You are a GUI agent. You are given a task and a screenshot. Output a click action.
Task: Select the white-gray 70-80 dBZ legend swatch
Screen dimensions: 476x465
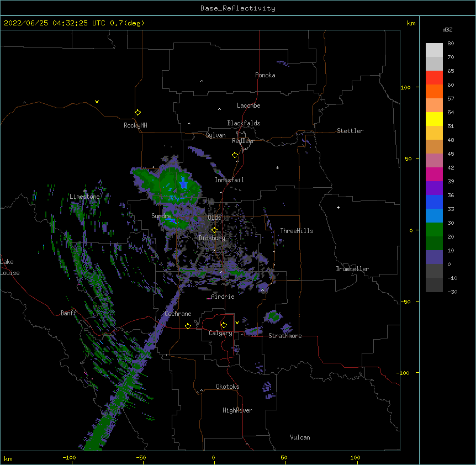coord(434,50)
